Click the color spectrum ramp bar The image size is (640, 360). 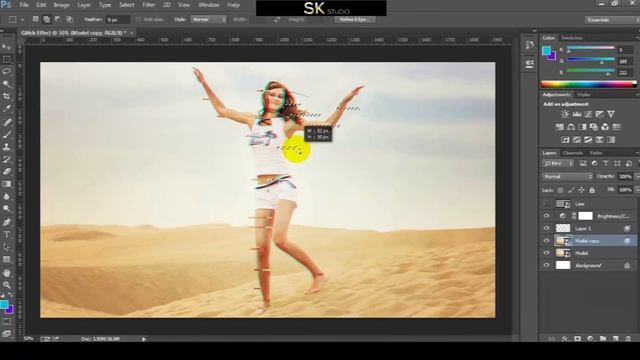589,84
